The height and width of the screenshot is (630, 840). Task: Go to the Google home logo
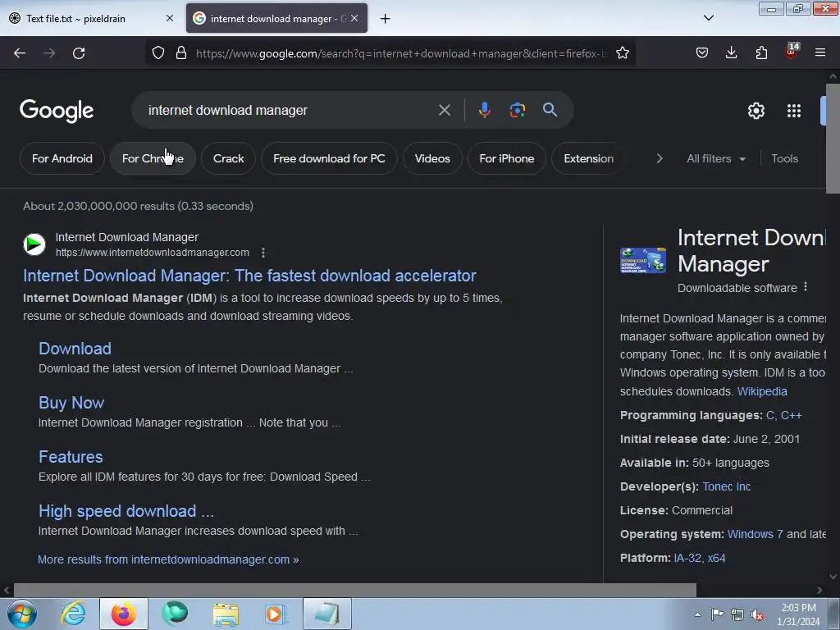click(x=57, y=111)
